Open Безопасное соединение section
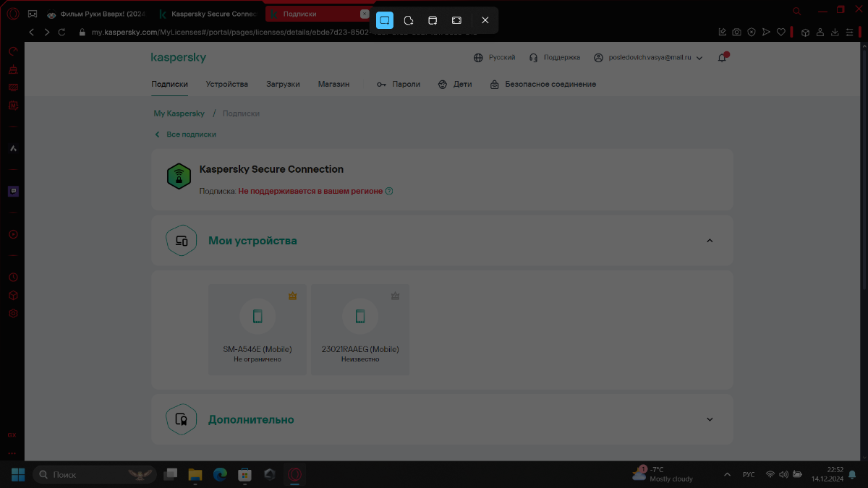Viewport: 868px width, 488px height. click(543, 85)
